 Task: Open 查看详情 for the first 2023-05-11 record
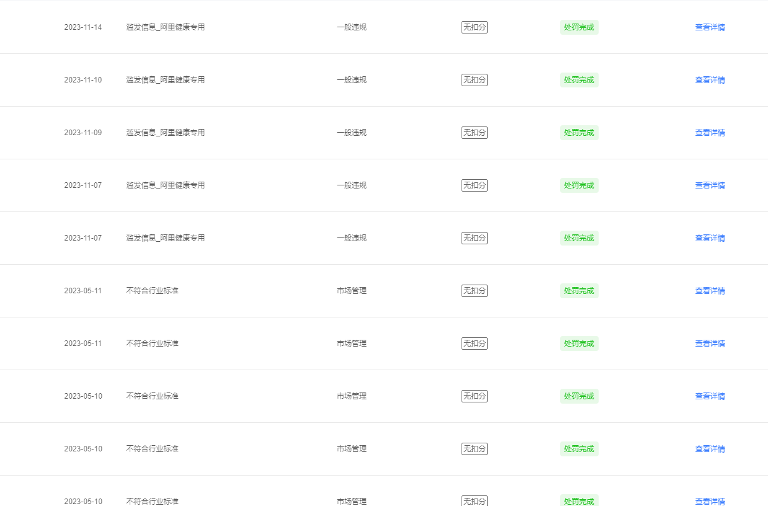pyautogui.click(x=710, y=291)
